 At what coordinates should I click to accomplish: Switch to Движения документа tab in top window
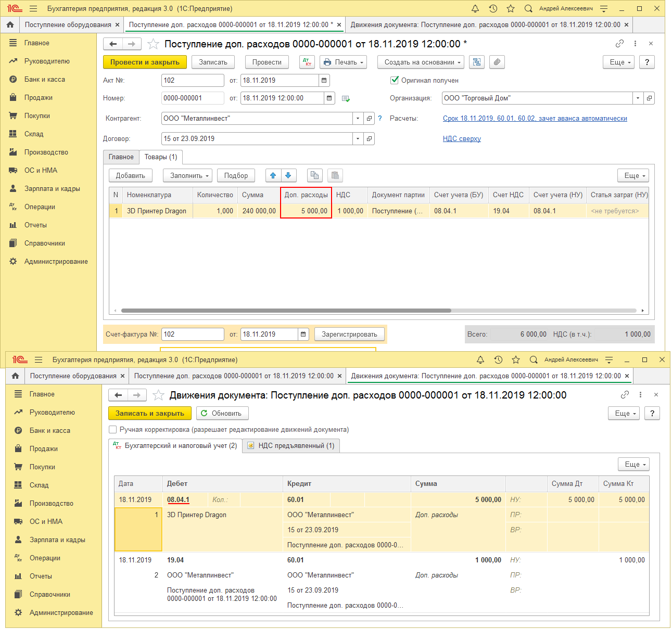tap(486, 24)
